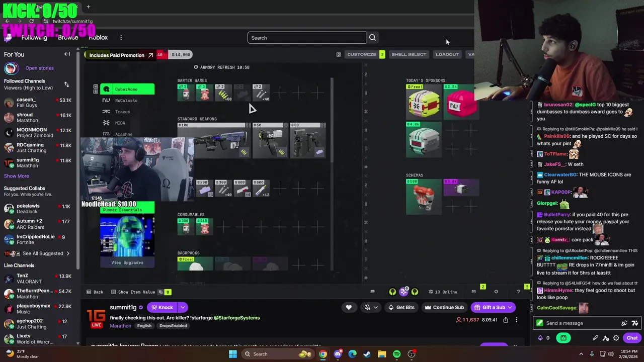Share the summit1g stream
Screen dimensions: 644x362
coord(506,320)
